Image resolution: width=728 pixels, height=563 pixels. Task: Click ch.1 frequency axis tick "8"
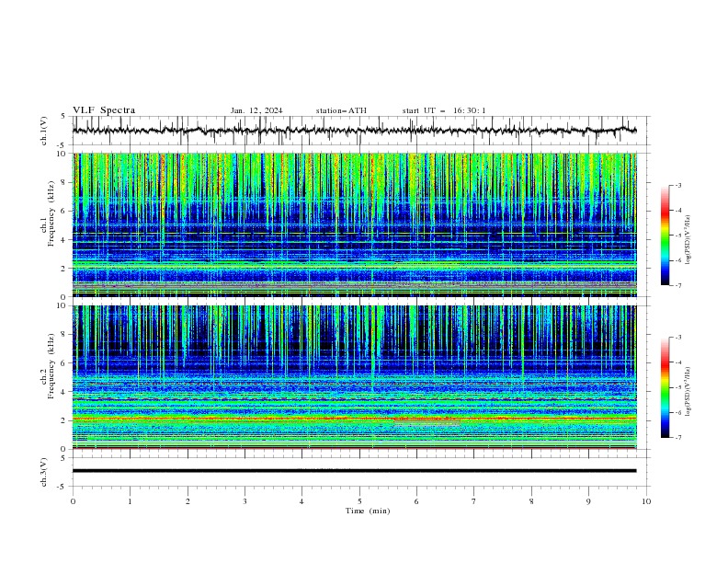(x=64, y=182)
